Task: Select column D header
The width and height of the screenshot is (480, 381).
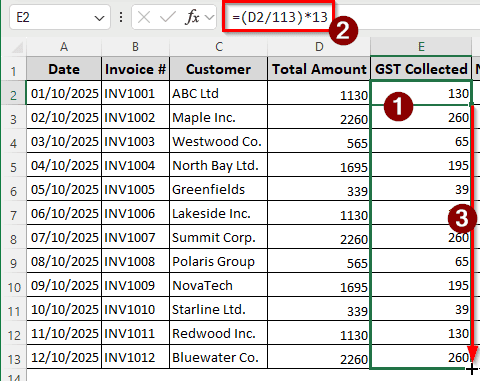Action: (319, 47)
